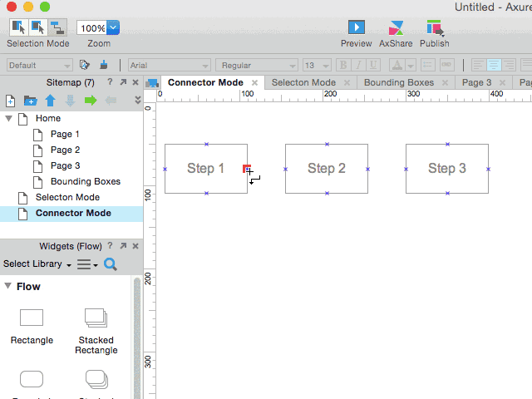Pop out the Widgets panel
This screenshot has width=532, height=399.
pyautogui.click(x=123, y=246)
